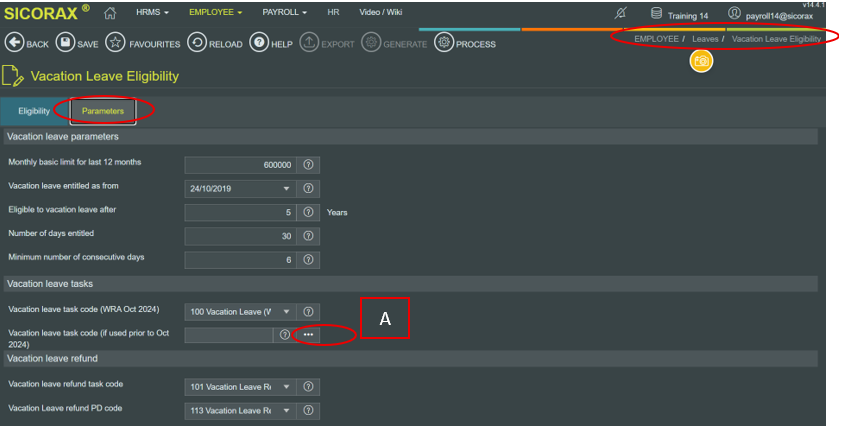Click the Save disk icon
842x427 pixels.
point(66,42)
